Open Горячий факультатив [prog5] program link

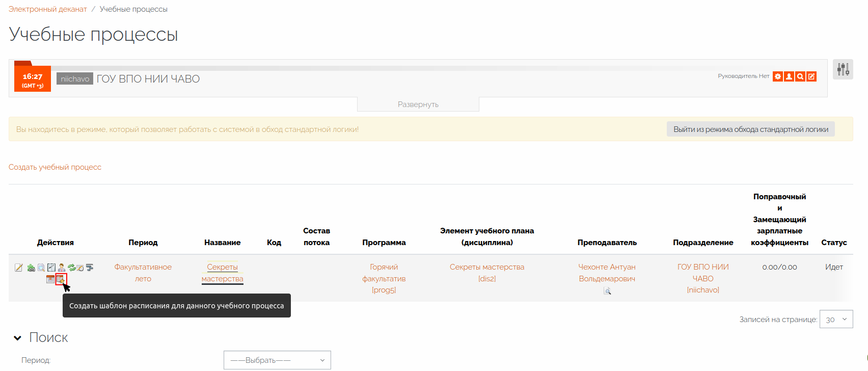tap(384, 279)
